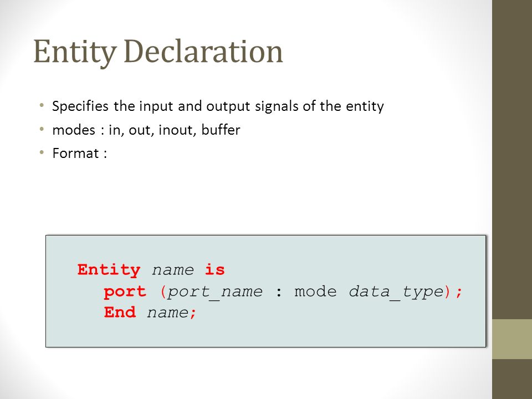Click the italic 'port_name' placeholder
The image size is (532, 399).
point(215,292)
